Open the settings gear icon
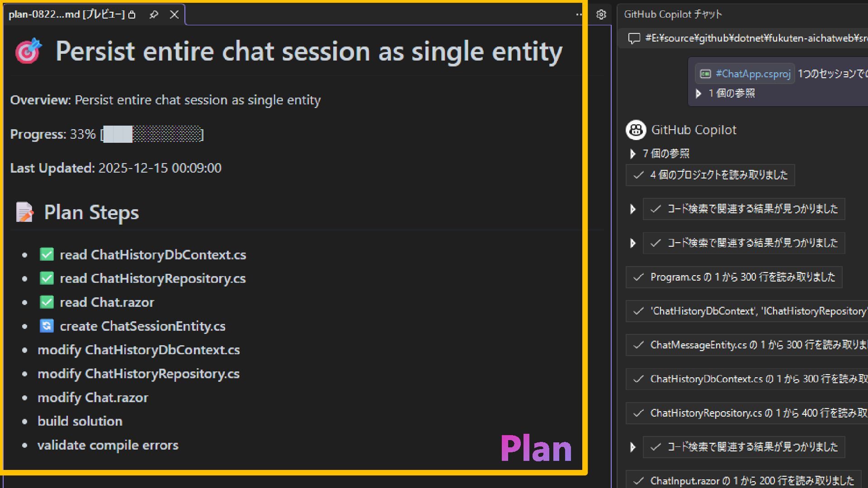 (x=601, y=14)
